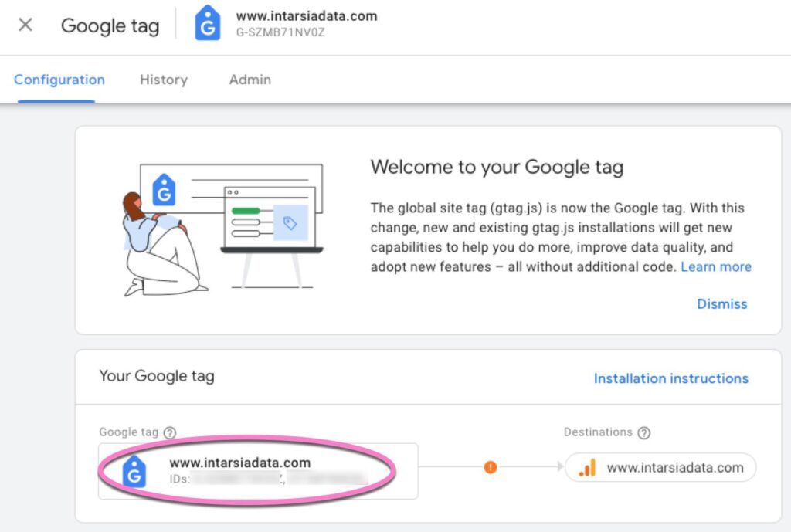Click the Your Google tag heading
The height and width of the screenshot is (532, 791).
(x=157, y=377)
